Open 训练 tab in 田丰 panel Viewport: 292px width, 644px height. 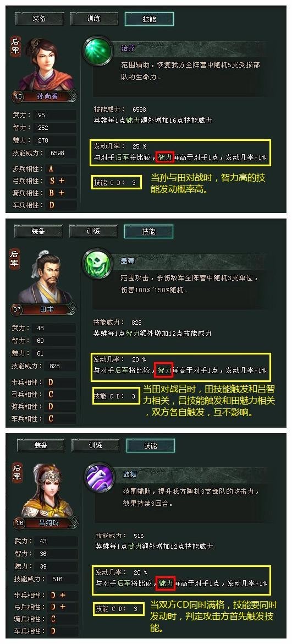tap(93, 231)
